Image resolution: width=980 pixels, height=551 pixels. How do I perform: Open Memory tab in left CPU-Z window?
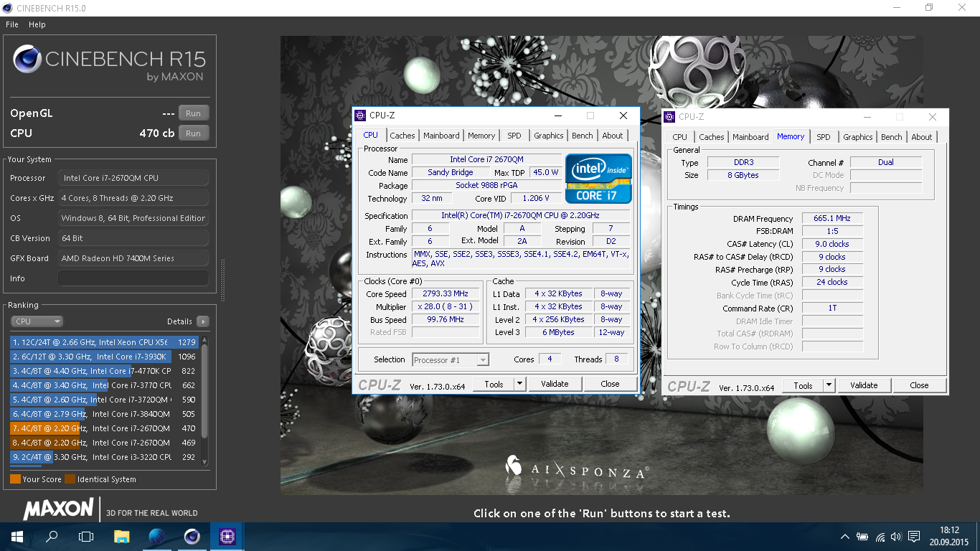(481, 136)
